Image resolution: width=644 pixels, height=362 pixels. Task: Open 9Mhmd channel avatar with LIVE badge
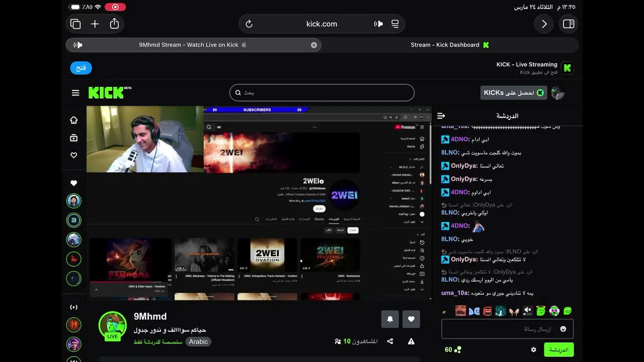(x=113, y=326)
